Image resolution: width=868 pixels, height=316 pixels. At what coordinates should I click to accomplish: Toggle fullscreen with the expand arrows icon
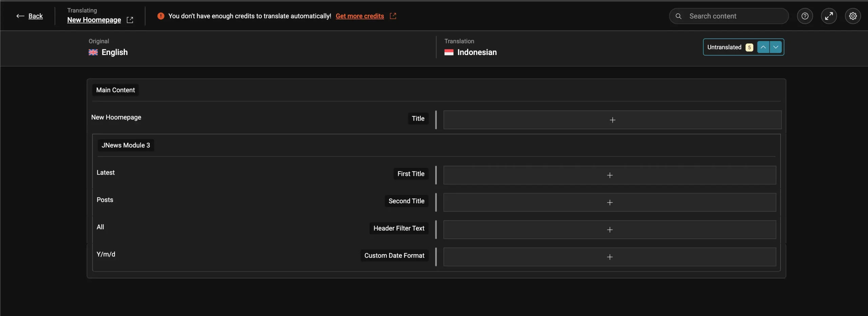pos(829,16)
